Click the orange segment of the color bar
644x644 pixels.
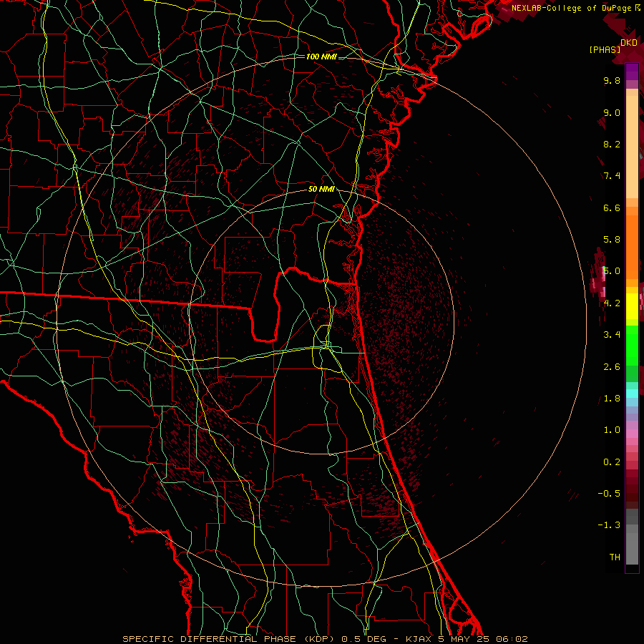[x=632, y=248]
